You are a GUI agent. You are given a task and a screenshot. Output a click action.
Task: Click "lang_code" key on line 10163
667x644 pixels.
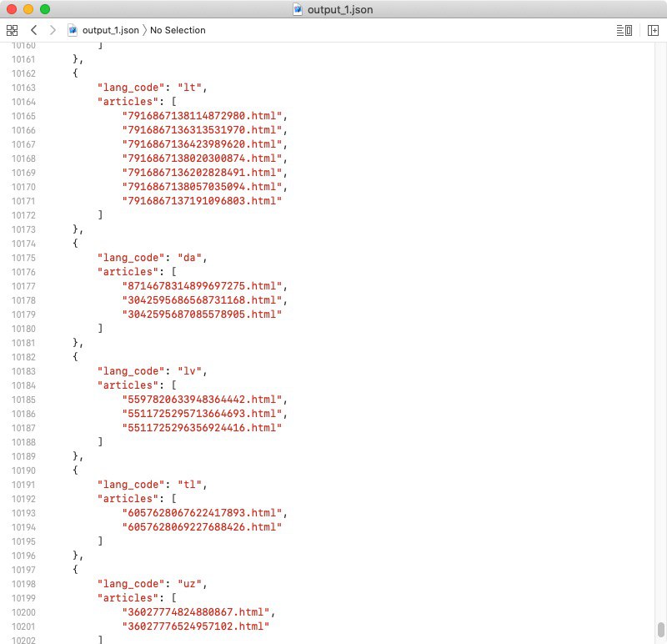[x=131, y=88]
